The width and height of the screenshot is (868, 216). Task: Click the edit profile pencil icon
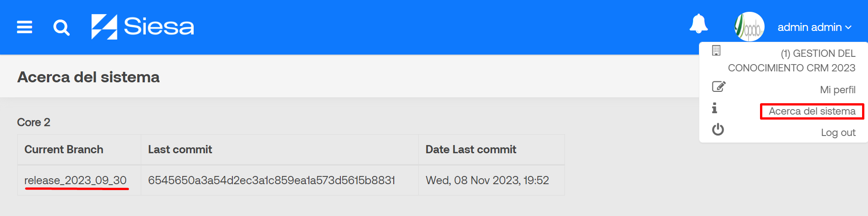pyautogui.click(x=719, y=86)
